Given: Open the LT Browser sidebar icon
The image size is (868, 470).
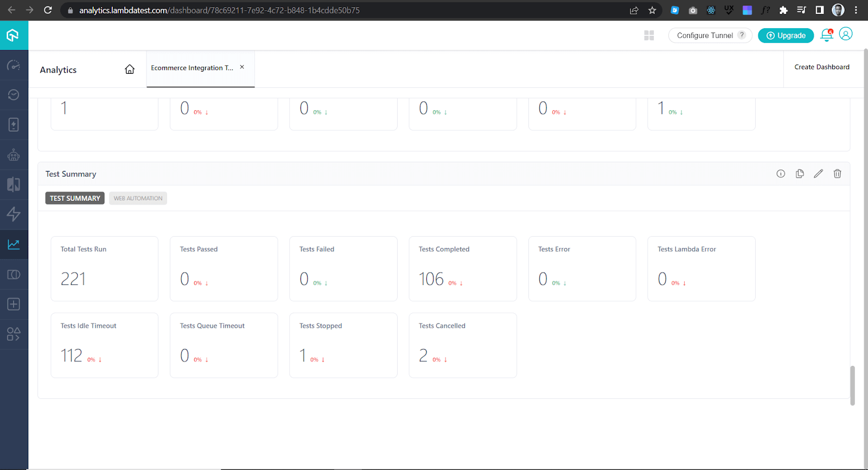Looking at the screenshot, I should coord(14,274).
